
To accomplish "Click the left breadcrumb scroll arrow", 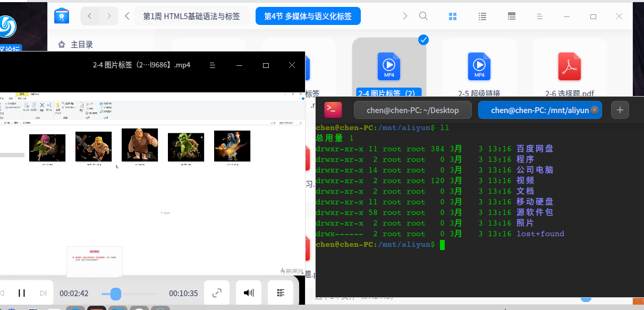I will click(x=127, y=16).
